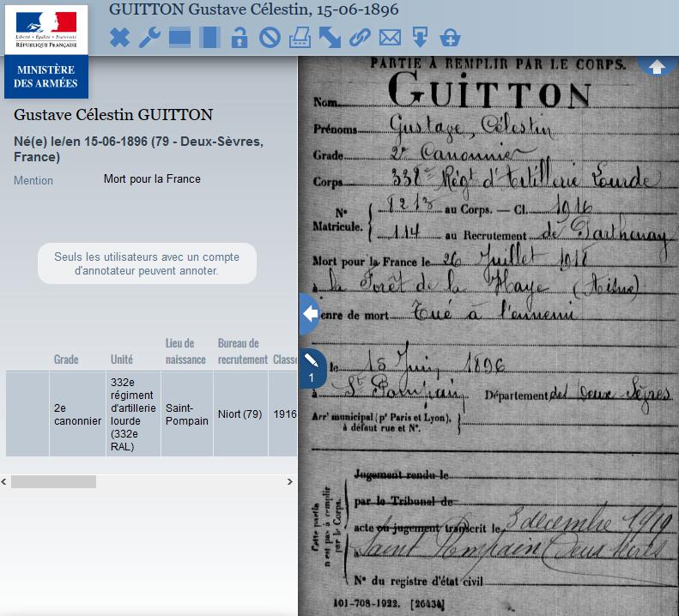The width and height of the screenshot is (679, 616).
Task: Click the Lieu de naissance column header
Action: 185,352
